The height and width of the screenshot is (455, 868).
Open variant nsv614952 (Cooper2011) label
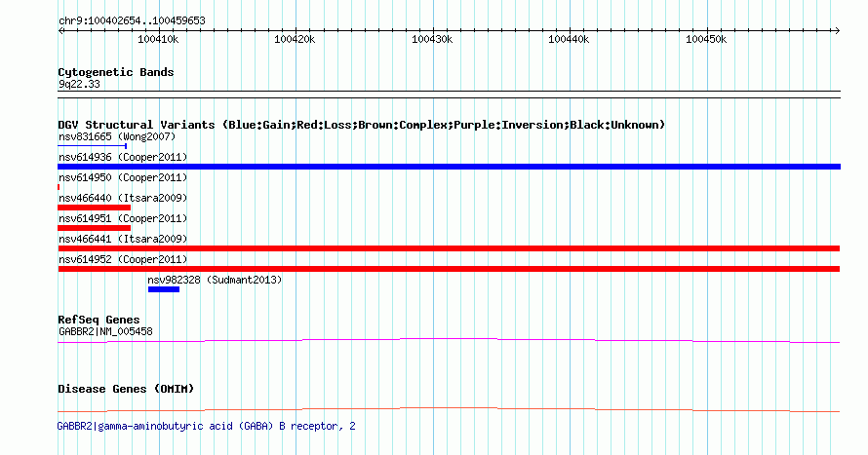tap(123, 259)
